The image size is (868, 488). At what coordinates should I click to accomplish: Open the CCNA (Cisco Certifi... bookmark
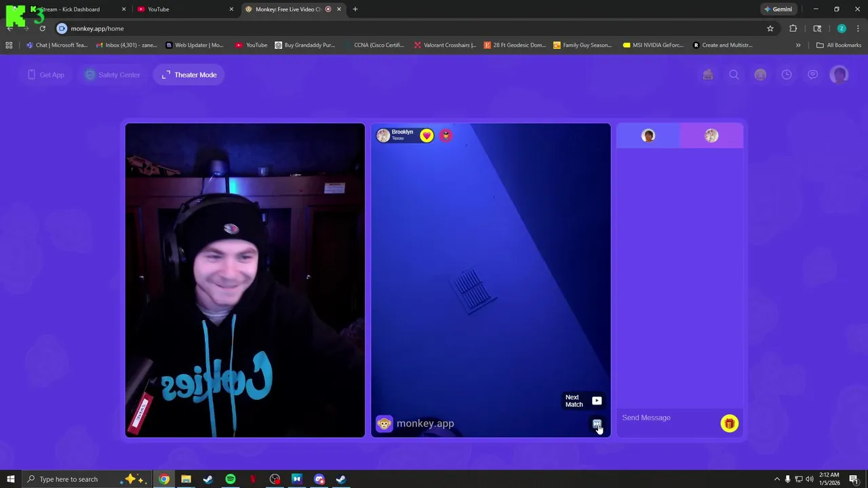pyautogui.click(x=374, y=45)
